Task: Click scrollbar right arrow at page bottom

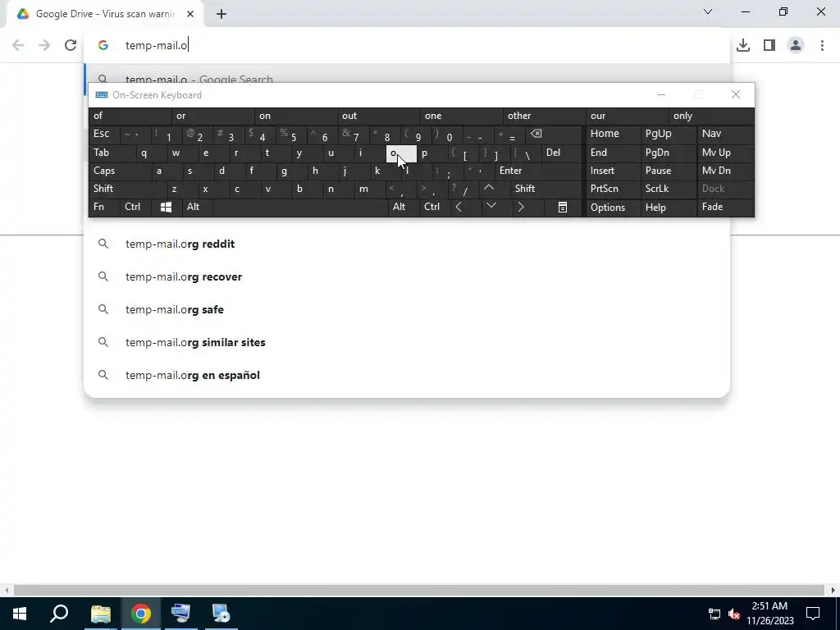Action: pyautogui.click(x=833, y=591)
